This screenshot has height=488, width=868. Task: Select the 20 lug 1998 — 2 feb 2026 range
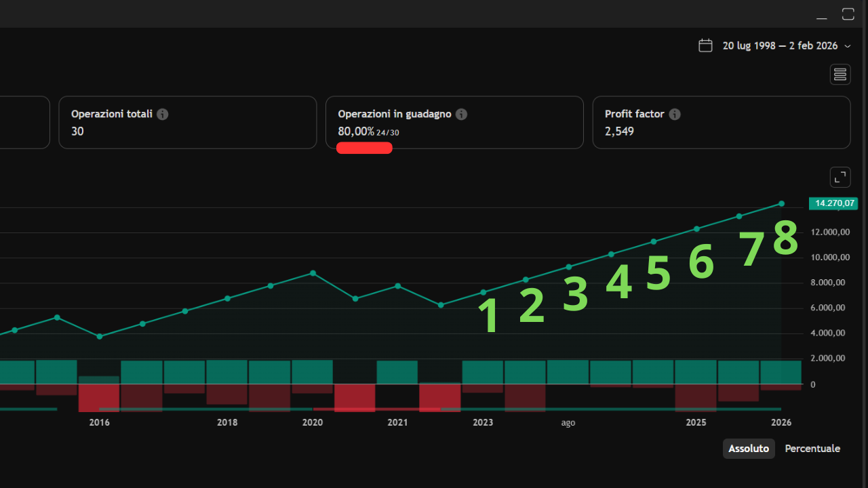pyautogui.click(x=780, y=46)
